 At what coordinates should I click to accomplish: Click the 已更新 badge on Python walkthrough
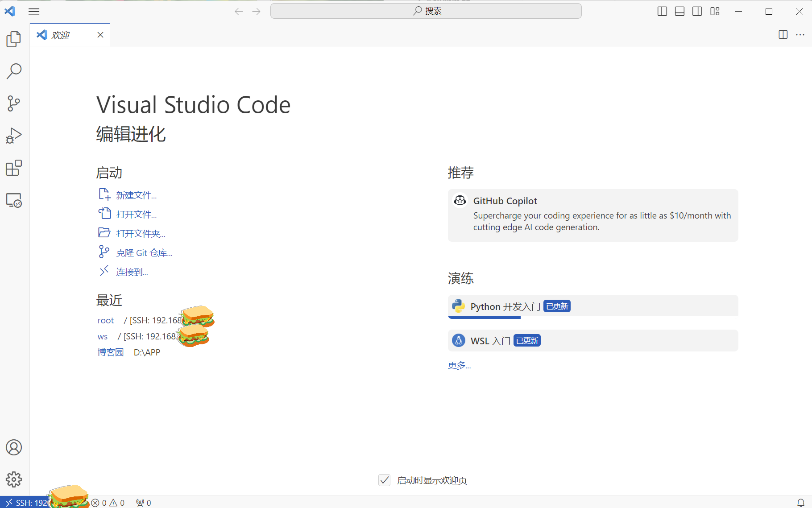pyautogui.click(x=557, y=306)
